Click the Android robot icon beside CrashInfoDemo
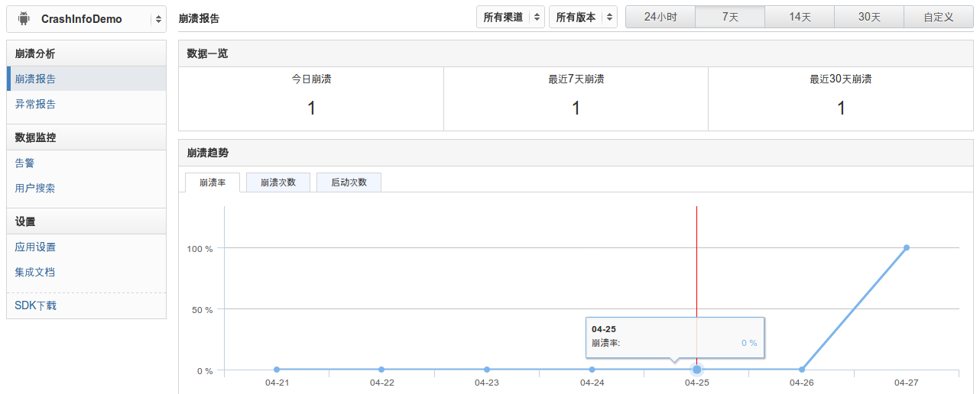 click(23, 19)
